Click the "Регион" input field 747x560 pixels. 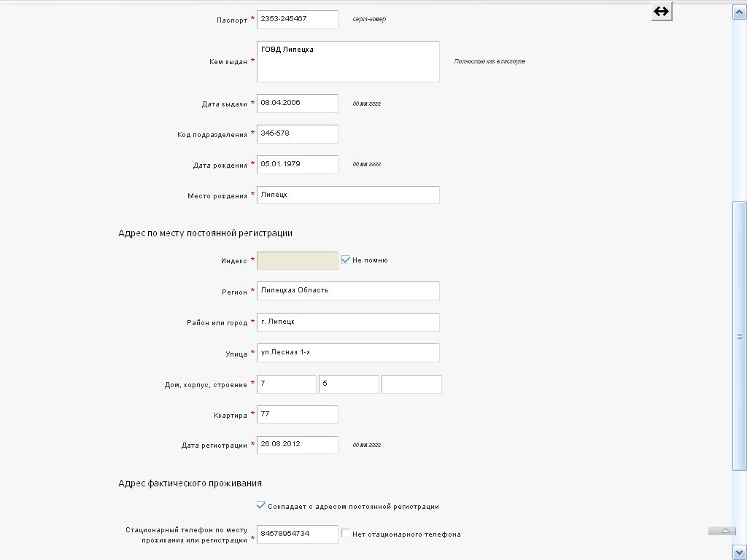[x=348, y=291]
